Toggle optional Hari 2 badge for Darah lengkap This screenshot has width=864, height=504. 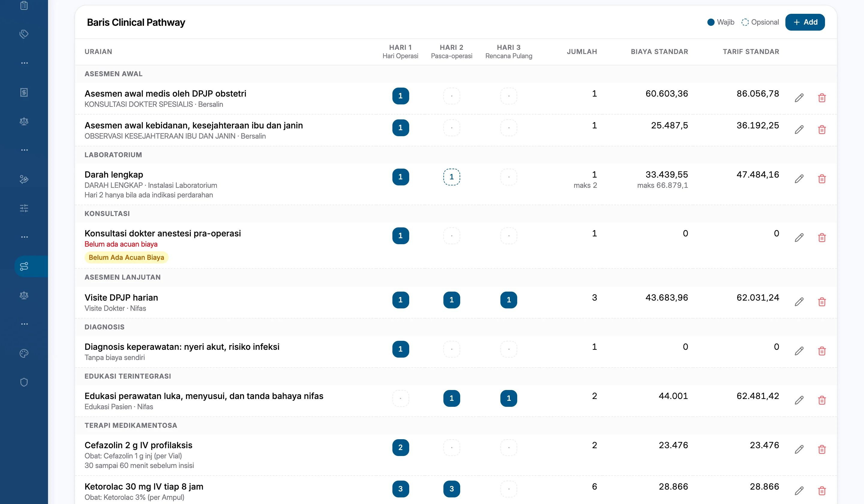click(451, 177)
